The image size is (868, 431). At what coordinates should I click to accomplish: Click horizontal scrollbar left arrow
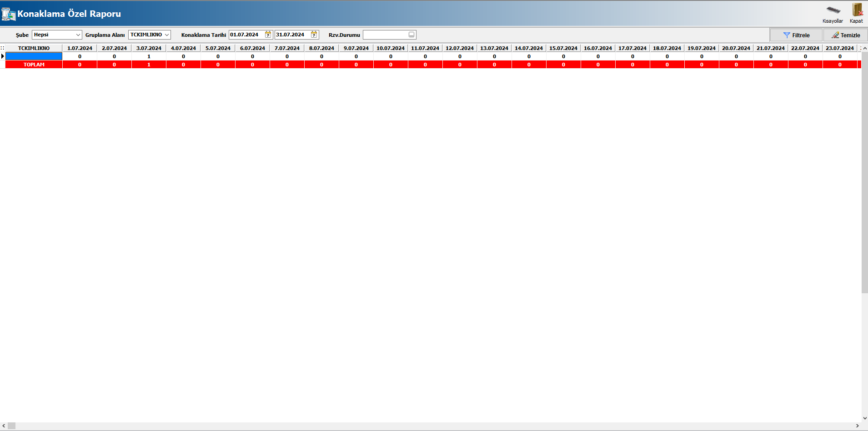coord(4,426)
